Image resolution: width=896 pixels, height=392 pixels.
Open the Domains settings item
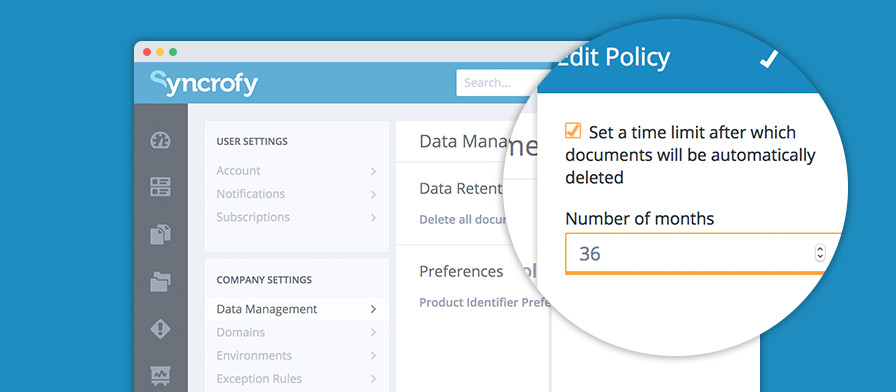(x=297, y=333)
